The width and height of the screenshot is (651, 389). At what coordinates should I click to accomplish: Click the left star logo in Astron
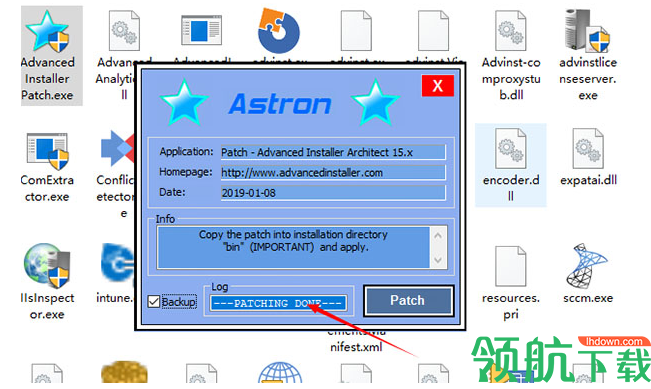(x=184, y=103)
